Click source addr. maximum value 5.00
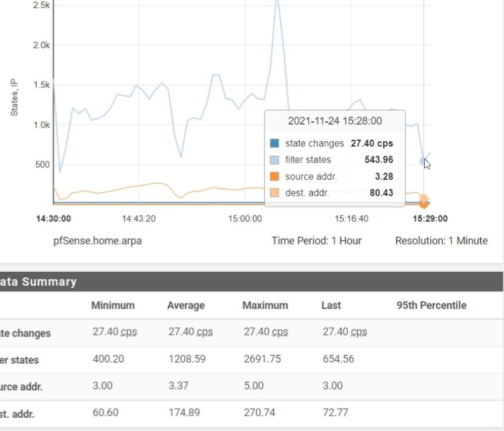 coord(254,386)
